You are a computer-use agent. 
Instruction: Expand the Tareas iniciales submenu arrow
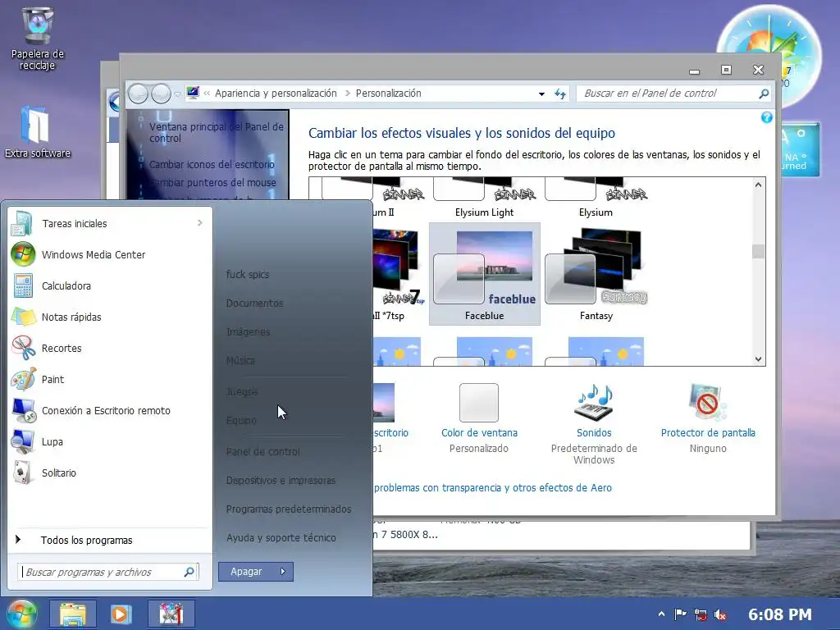(x=200, y=223)
